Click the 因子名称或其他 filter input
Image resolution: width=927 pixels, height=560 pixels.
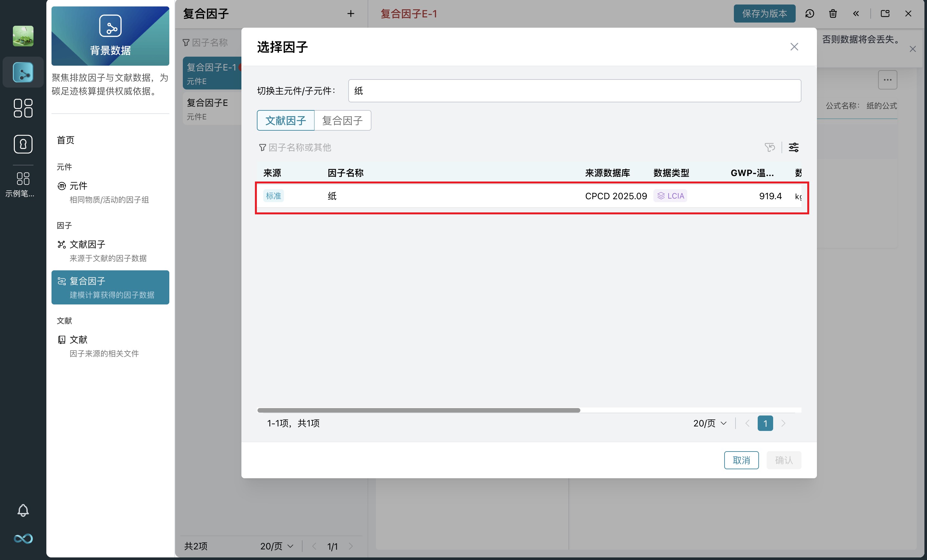299,147
